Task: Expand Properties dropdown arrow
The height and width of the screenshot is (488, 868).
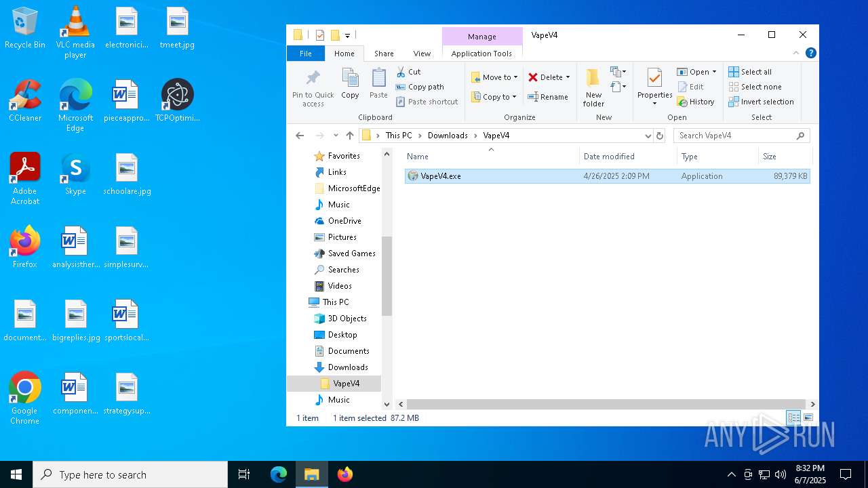Action: point(654,104)
